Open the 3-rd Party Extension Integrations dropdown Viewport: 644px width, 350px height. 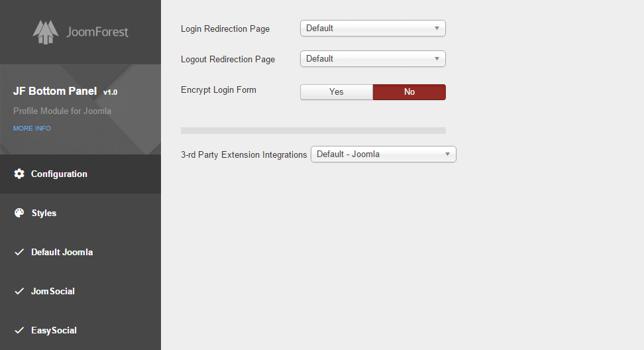click(x=383, y=154)
